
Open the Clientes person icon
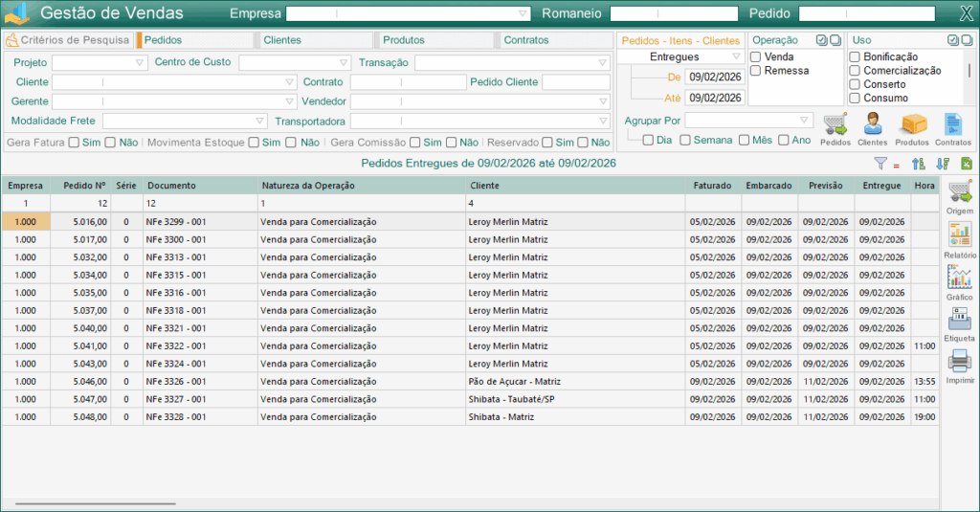tap(872, 123)
